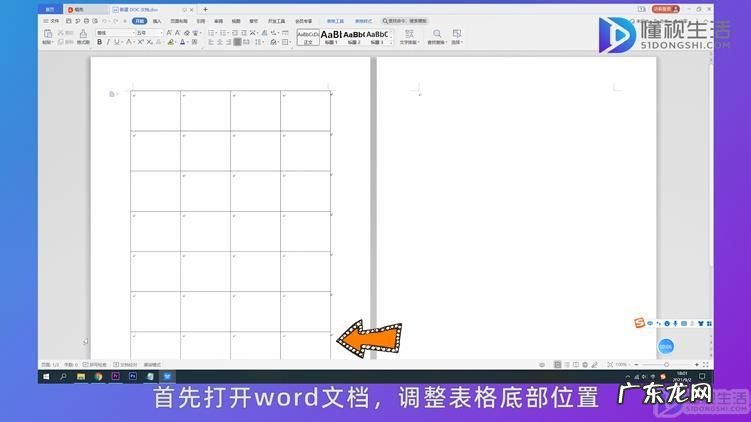Click the Underline formatting icon
The width and height of the screenshot is (751, 422).
pyautogui.click(x=116, y=42)
